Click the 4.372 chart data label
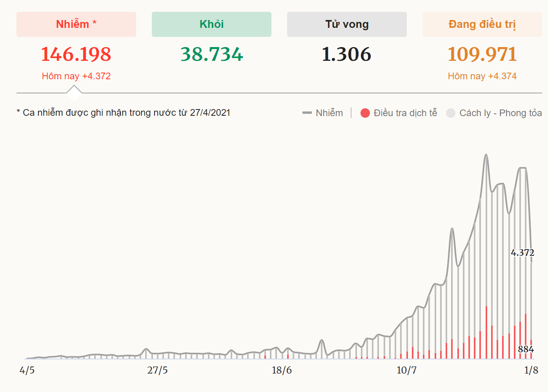The height and width of the screenshot is (392, 548). [x=523, y=253]
